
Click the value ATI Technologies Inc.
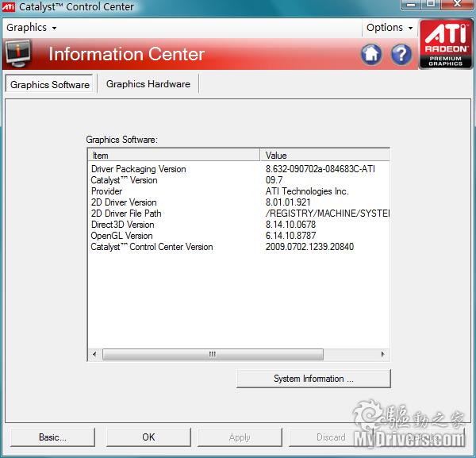pos(307,191)
